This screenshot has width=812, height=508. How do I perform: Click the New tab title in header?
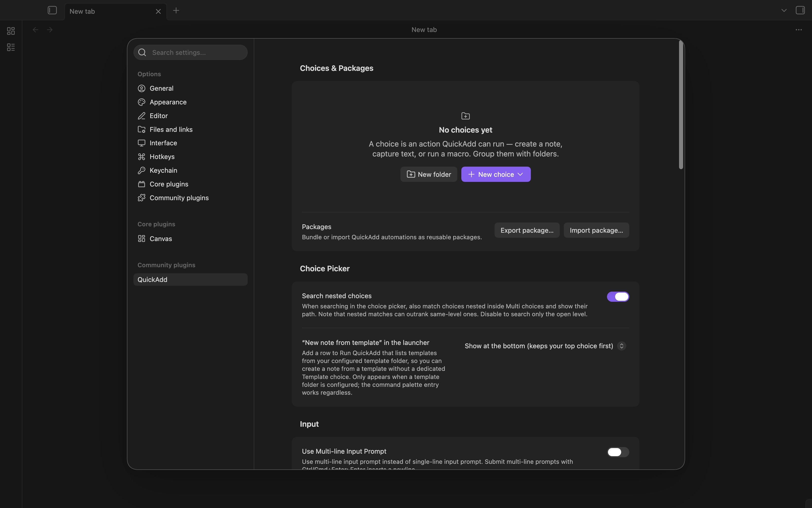[x=424, y=30]
